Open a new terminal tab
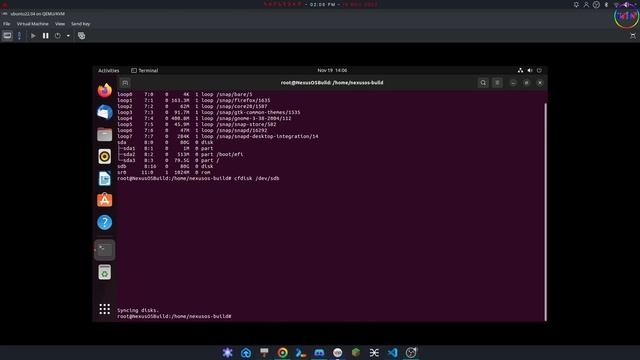 [x=125, y=83]
